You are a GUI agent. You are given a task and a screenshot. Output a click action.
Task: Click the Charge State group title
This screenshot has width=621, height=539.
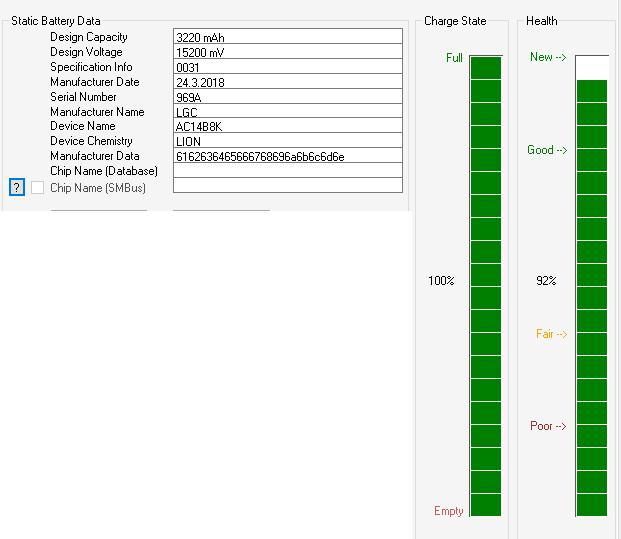(x=455, y=21)
